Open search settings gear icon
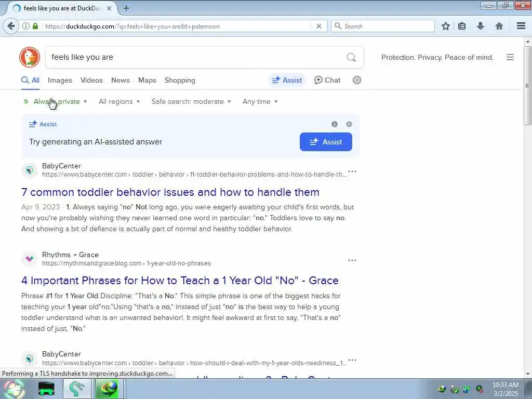Screen dimensions: 532x399 356,80
